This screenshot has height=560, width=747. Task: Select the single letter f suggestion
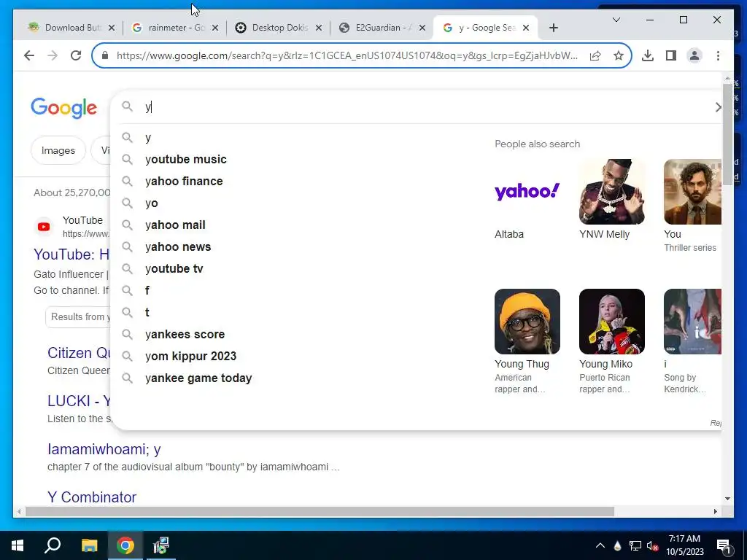[147, 291]
